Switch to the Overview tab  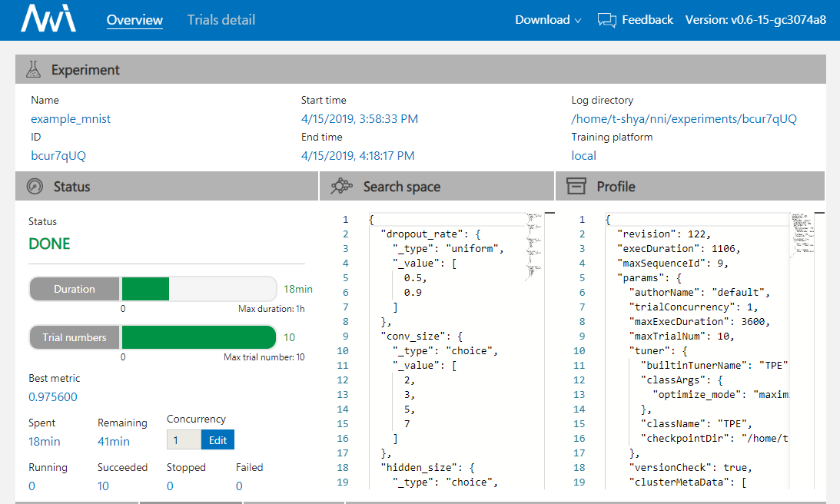[134, 20]
